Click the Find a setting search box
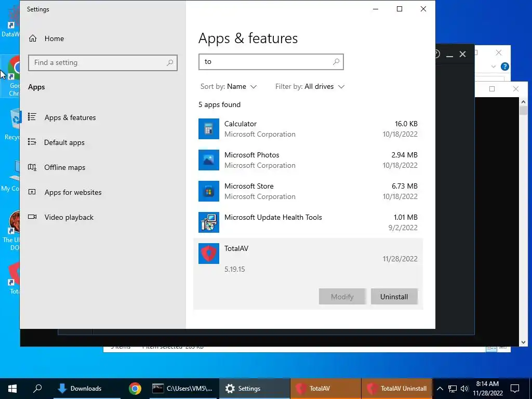This screenshot has height=399, width=532. coord(103,63)
